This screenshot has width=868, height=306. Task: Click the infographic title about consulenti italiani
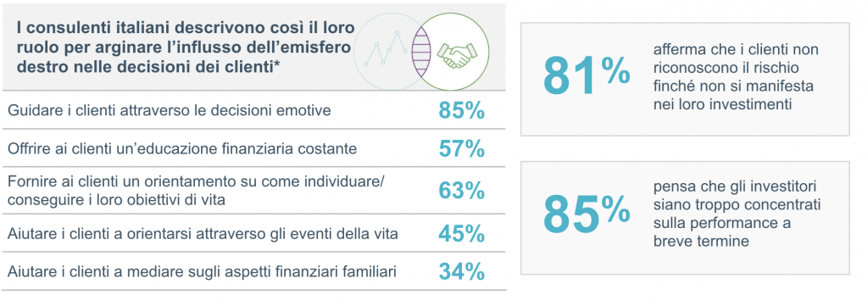(183, 47)
